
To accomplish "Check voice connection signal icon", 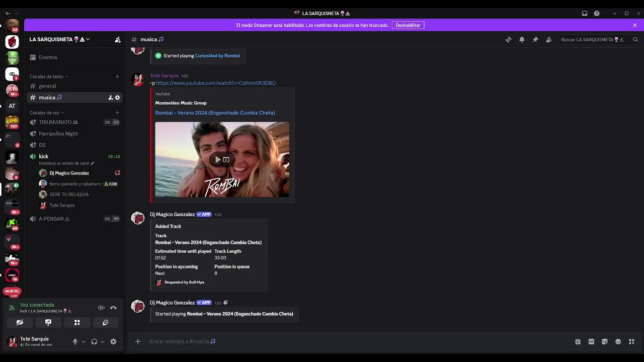I will coord(12,308).
